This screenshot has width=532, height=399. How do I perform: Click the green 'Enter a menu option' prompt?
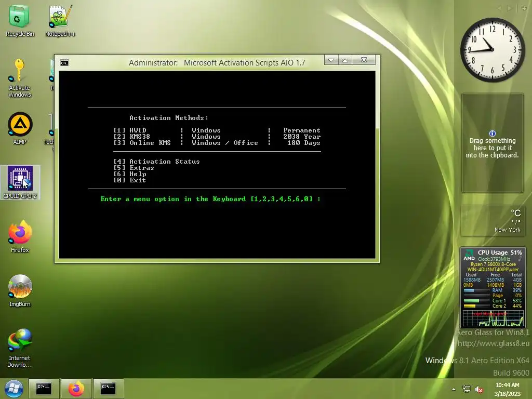coord(210,199)
